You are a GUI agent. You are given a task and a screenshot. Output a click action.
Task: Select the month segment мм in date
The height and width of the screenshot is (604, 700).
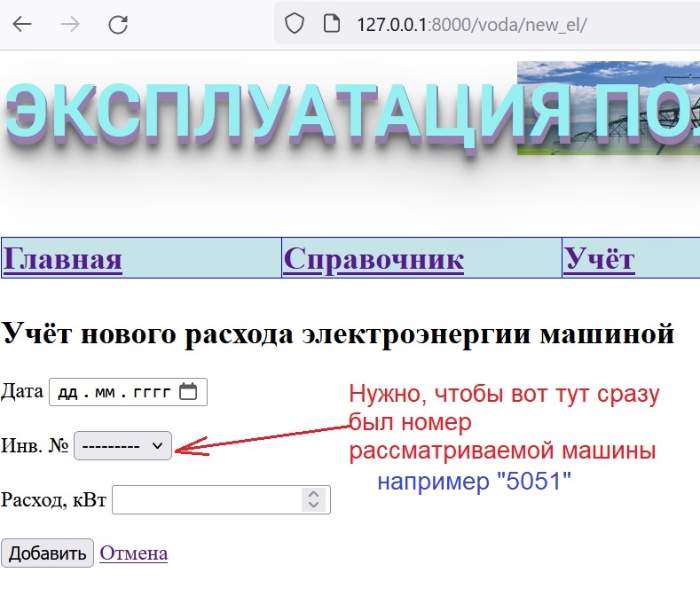[x=105, y=393]
